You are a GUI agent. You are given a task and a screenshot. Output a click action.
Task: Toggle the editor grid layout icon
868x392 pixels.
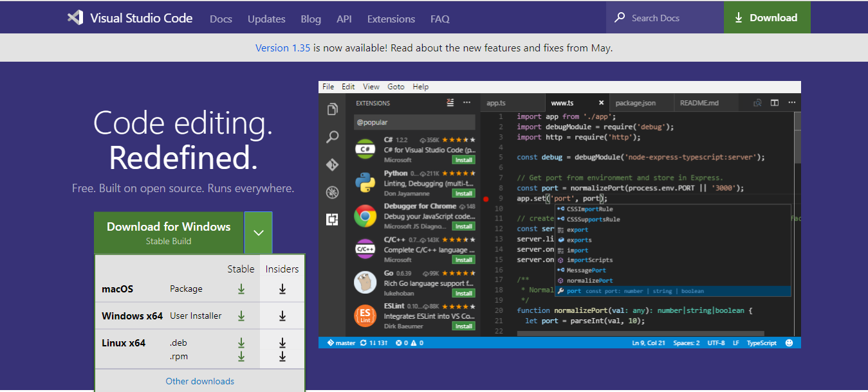point(775,103)
